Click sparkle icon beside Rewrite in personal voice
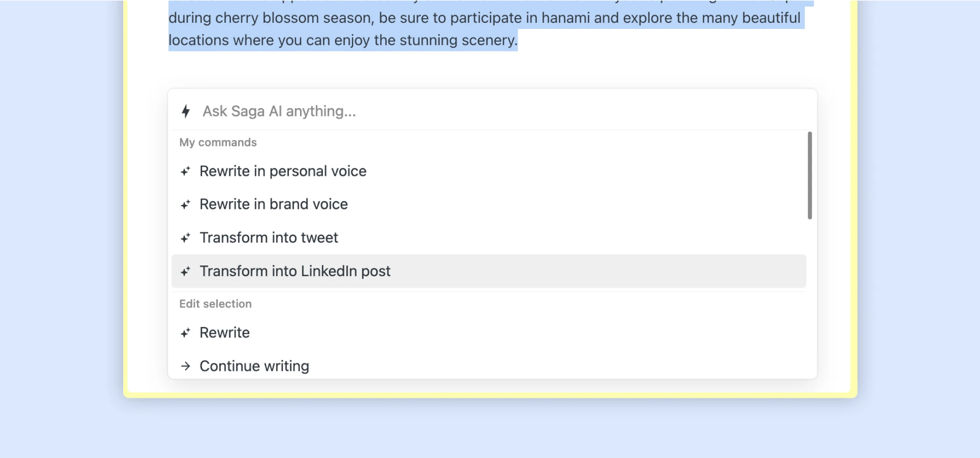This screenshot has width=980, height=458. [186, 172]
